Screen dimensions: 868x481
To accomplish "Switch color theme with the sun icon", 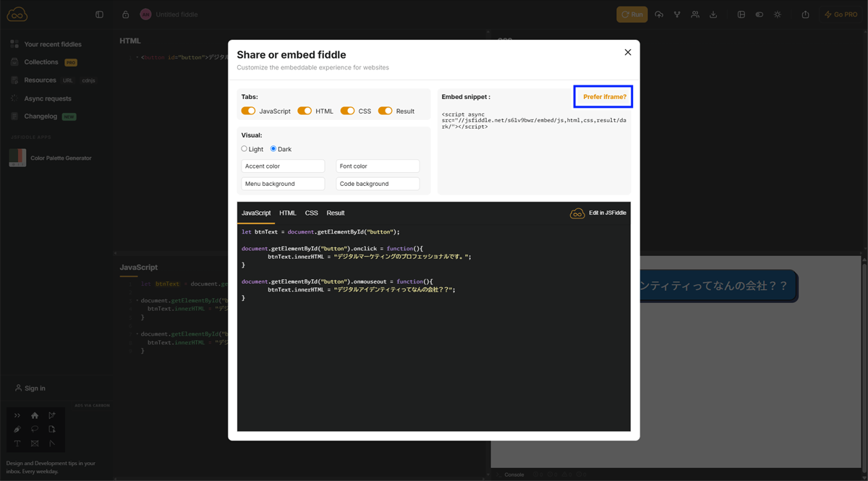I will click(x=778, y=14).
